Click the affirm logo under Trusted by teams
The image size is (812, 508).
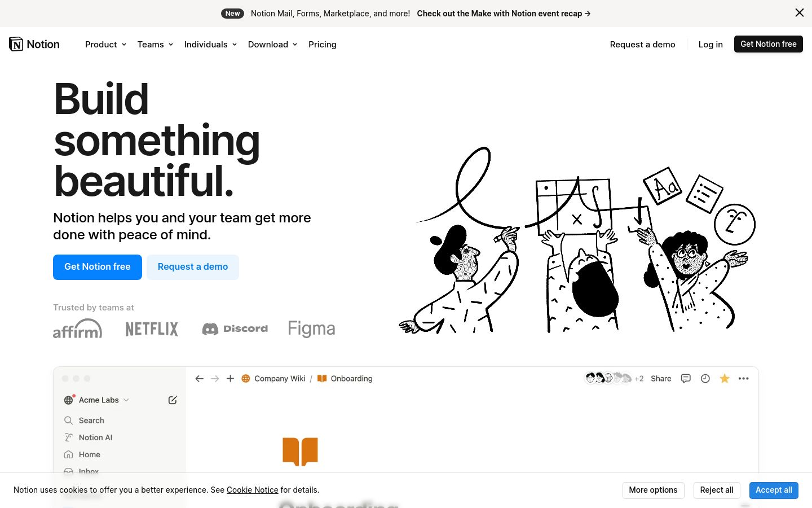pos(78,329)
